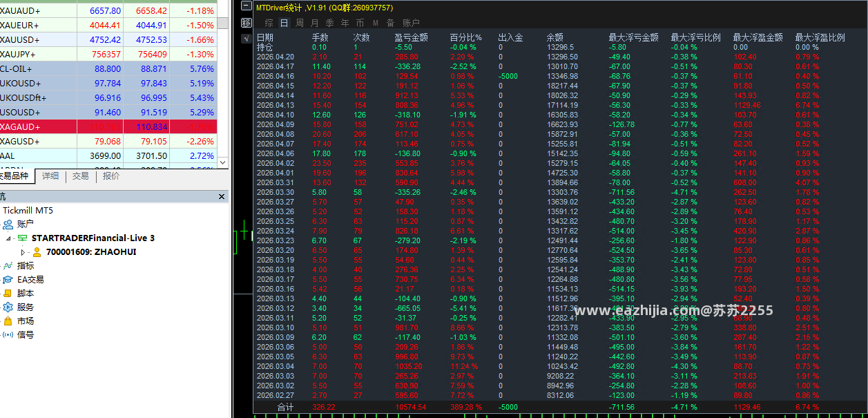Click the 持仓 open positions row

pos(265,47)
